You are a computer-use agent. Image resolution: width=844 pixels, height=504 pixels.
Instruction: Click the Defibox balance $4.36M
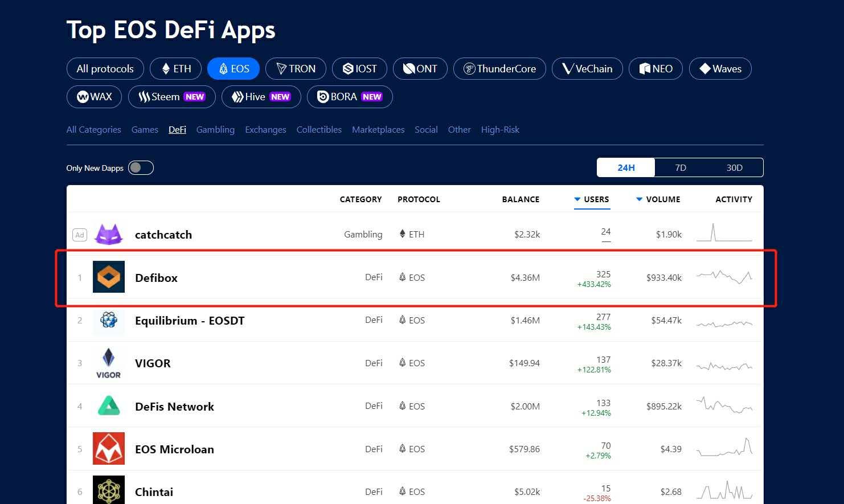pyautogui.click(x=525, y=277)
